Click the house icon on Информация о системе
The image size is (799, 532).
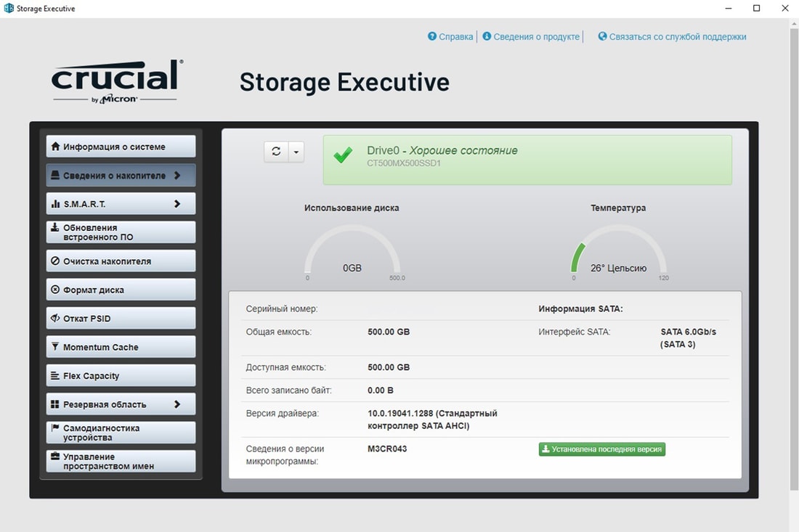tap(55, 146)
